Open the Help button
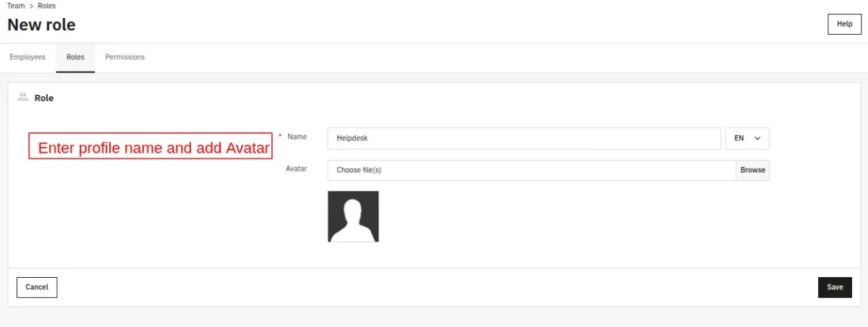868x327 pixels. click(845, 24)
